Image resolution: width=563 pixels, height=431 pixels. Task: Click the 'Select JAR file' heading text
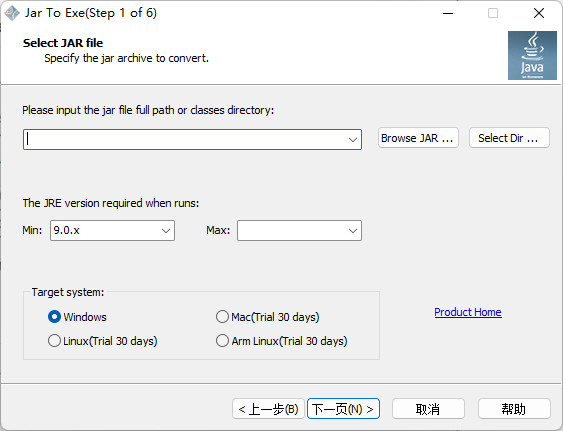[x=63, y=43]
